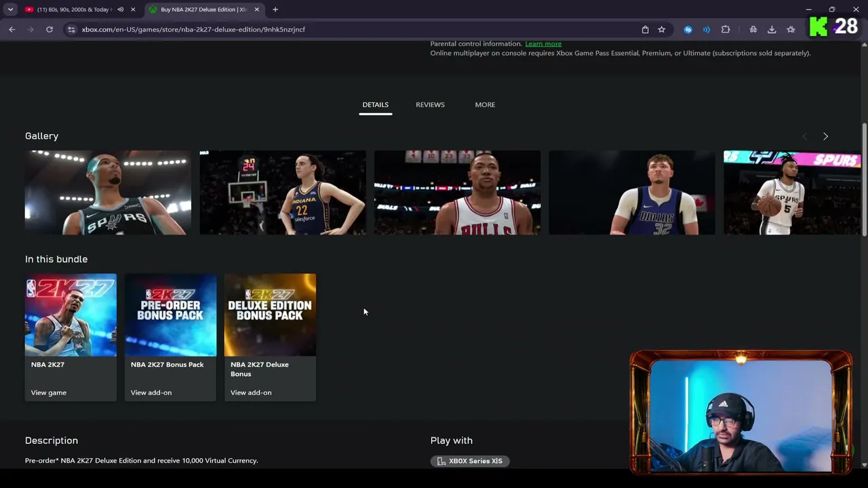Click View game under NBA 2K27
Screen dimensions: 868x488
[x=49, y=392]
